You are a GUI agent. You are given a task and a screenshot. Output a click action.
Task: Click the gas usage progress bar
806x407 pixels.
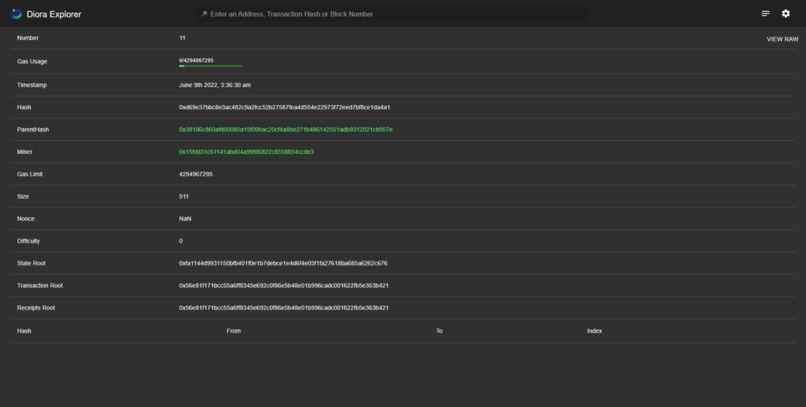click(210, 66)
